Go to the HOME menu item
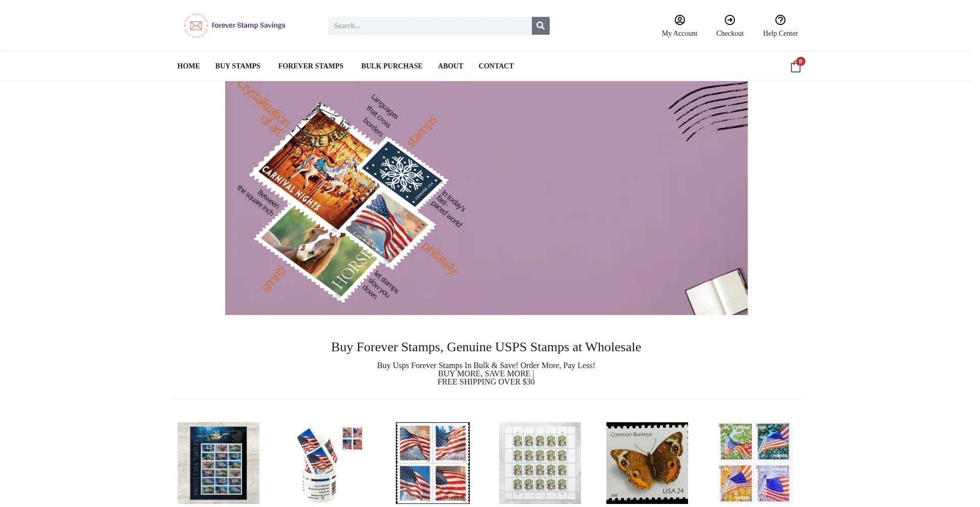Screen dimensions: 980x507 pyautogui.click(x=188, y=66)
